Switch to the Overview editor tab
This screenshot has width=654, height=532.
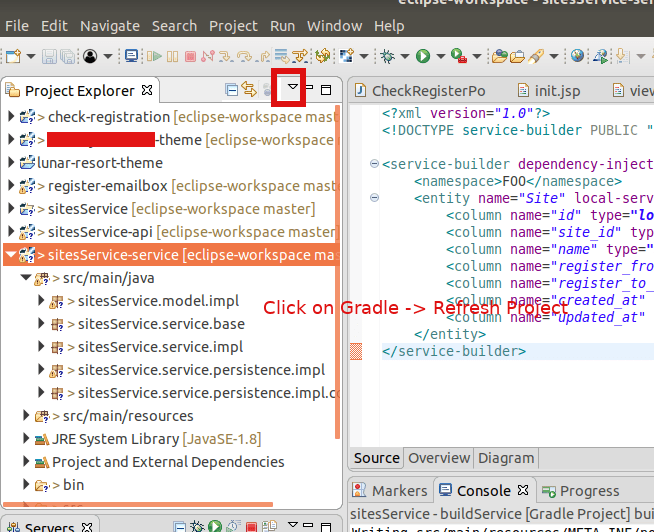tap(438, 458)
